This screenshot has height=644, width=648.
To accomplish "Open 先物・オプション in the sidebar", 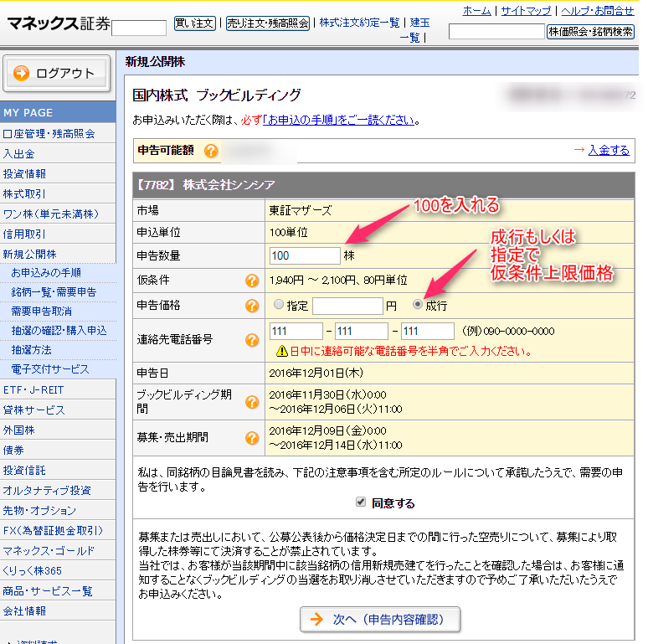I will point(58,511).
